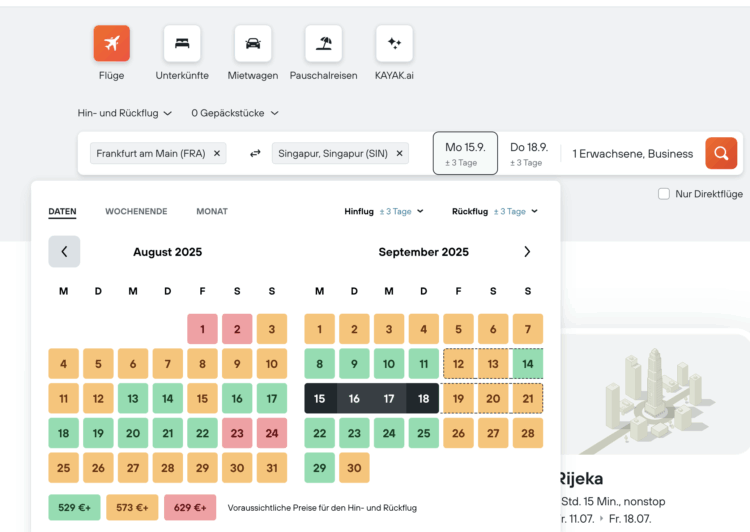Open 1 Erwachsene, Business traveler field

pyautogui.click(x=632, y=154)
